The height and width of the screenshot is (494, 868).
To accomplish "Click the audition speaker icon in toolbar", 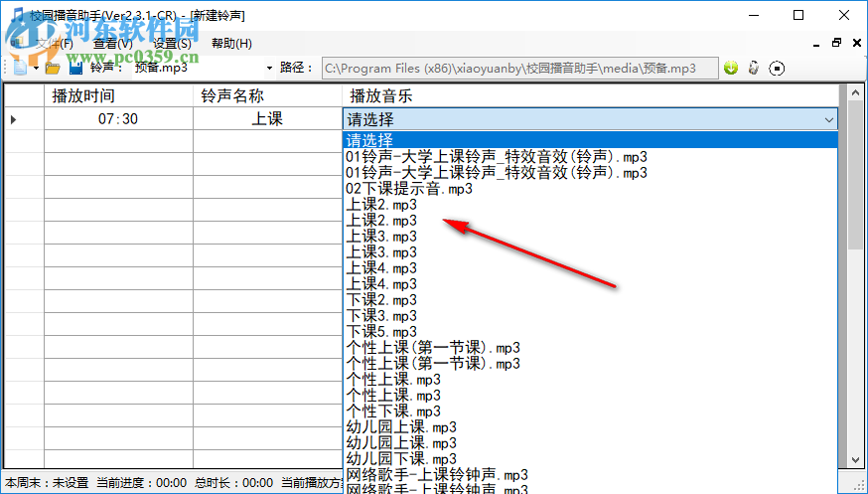I will pos(754,68).
